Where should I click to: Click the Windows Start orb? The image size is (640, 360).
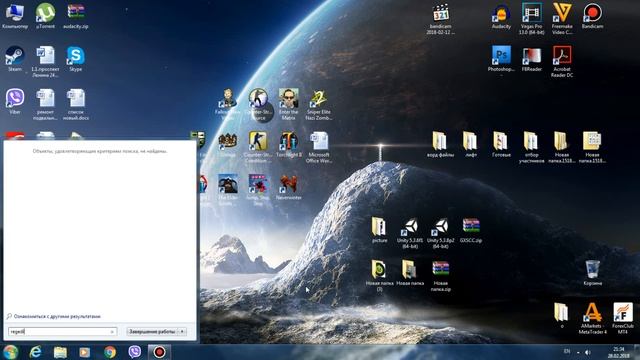coord(10,352)
